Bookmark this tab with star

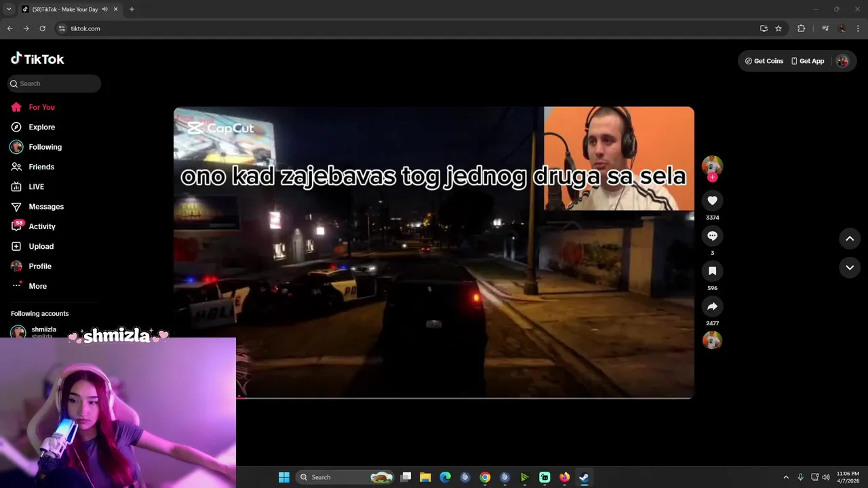pyautogui.click(x=778, y=28)
